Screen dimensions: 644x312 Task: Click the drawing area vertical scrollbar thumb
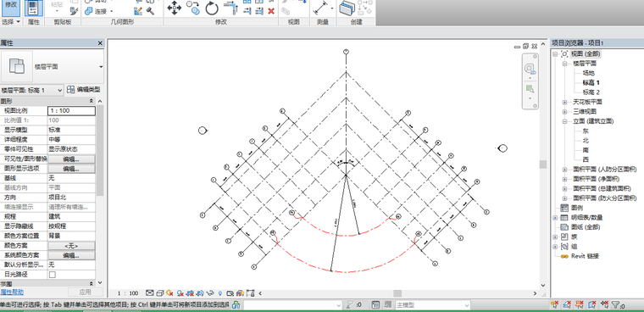(x=543, y=164)
